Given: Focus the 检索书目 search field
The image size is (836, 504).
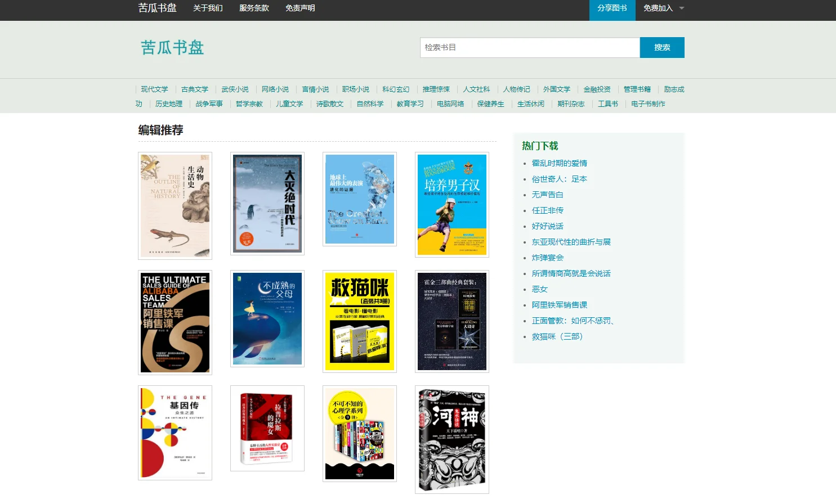Looking at the screenshot, I should point(530,48).
